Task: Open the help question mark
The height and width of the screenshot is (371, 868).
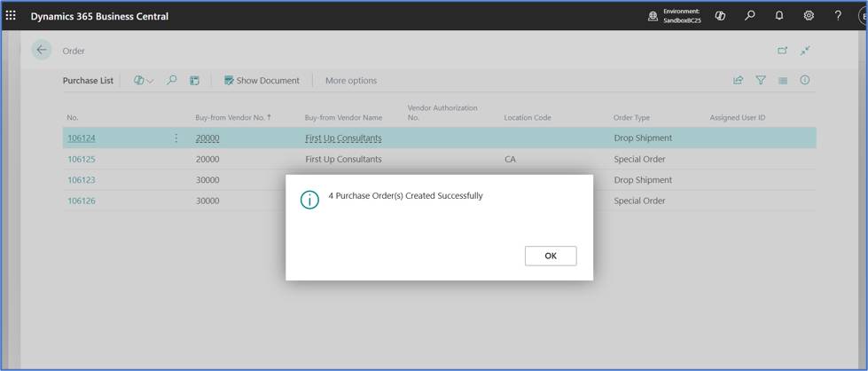Action: (838, 15)
